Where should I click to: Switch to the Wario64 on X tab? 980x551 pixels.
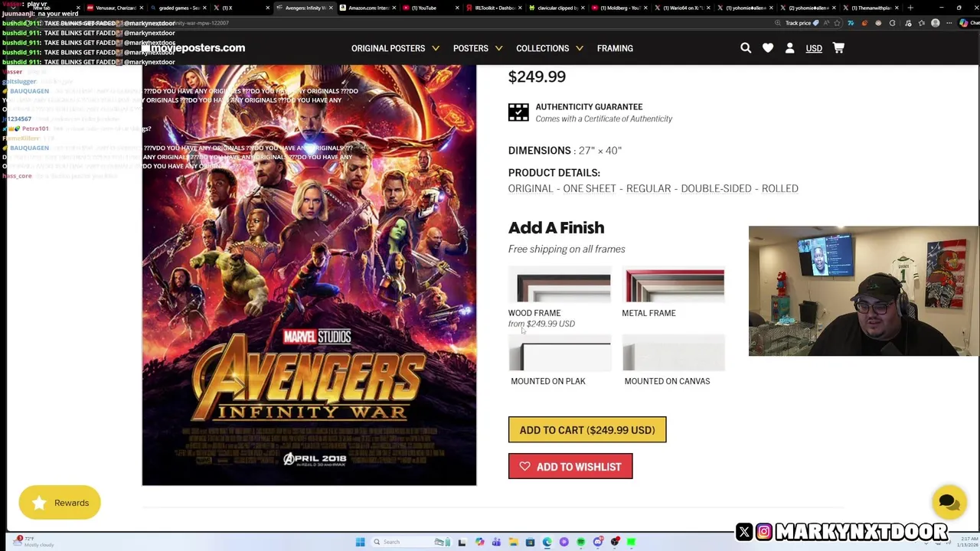click(684, 8)
